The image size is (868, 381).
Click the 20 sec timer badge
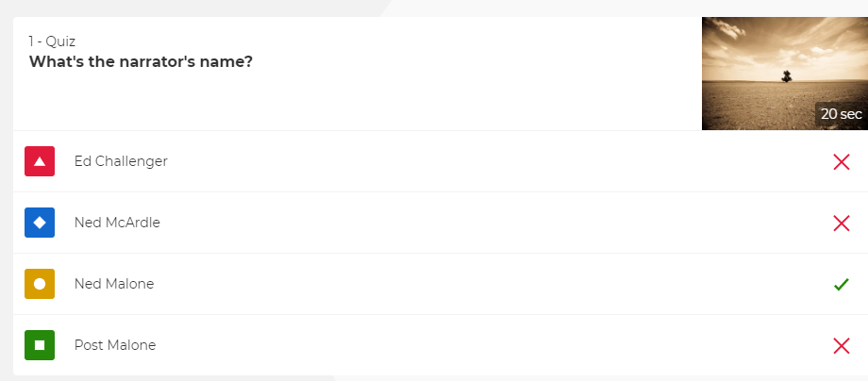pyautogui.click(x=841, y=114)
